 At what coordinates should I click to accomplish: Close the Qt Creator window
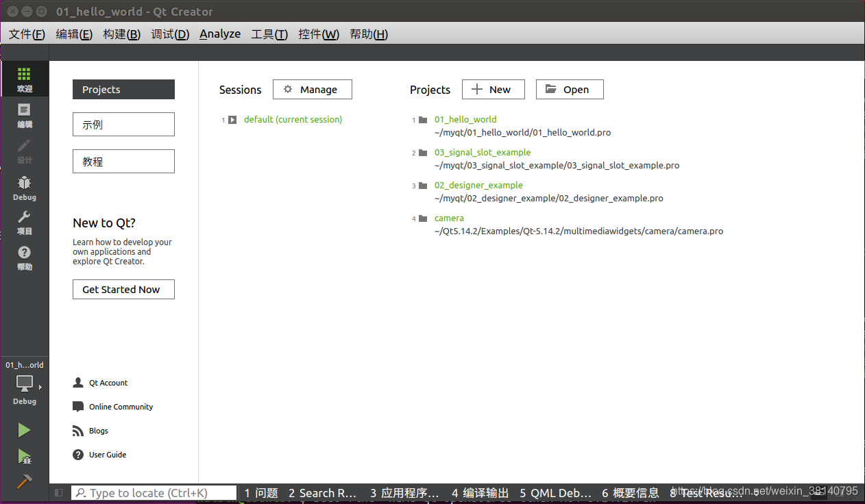click(11, 12)
